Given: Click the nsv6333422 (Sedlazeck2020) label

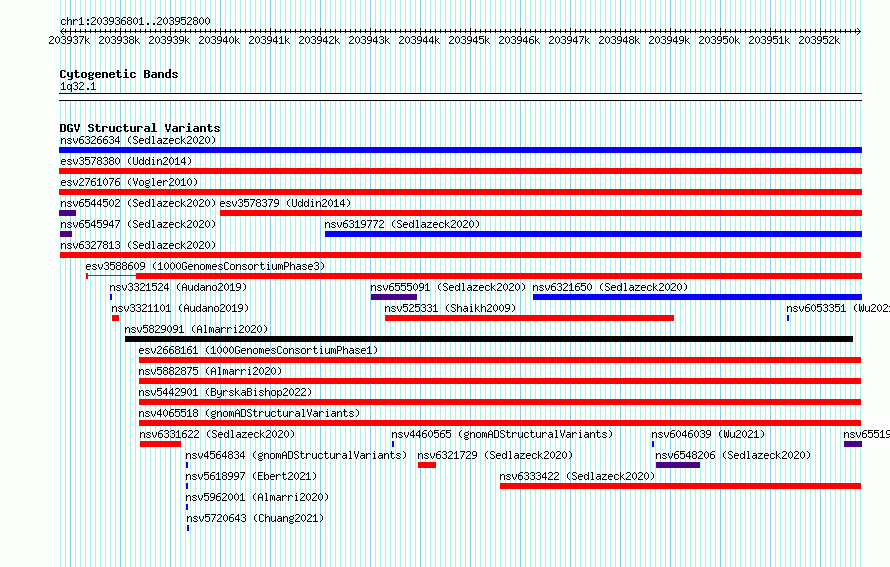Looking at the screenshot, I should (x=577, y=476).
